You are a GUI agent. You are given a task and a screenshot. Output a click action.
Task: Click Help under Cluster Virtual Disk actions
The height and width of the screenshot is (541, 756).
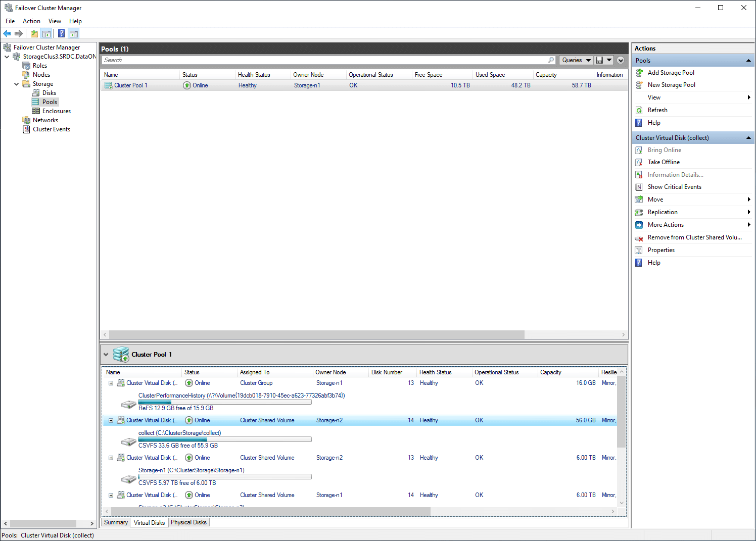tap(654, 263)
